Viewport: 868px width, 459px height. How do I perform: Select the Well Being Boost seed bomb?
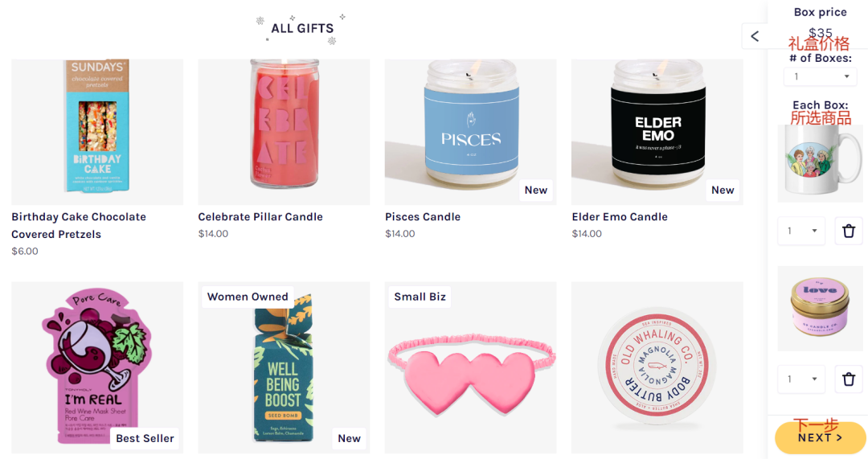[x=284, y=367]
